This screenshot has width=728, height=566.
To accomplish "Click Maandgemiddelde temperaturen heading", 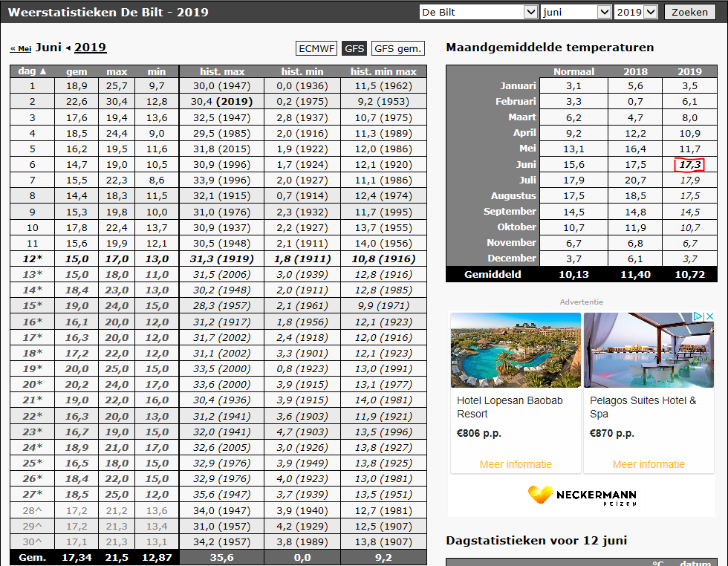I will pyautogui.click(x=550, y=48).
